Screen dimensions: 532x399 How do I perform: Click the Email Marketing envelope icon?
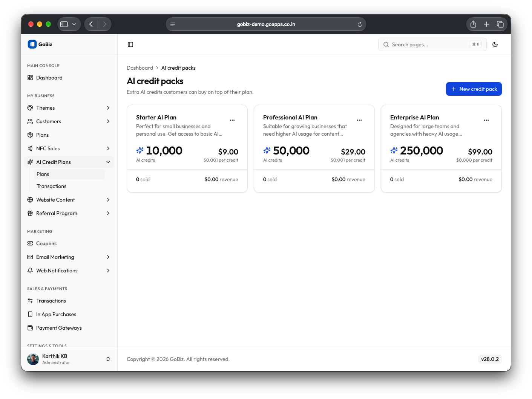pos(30,257)
